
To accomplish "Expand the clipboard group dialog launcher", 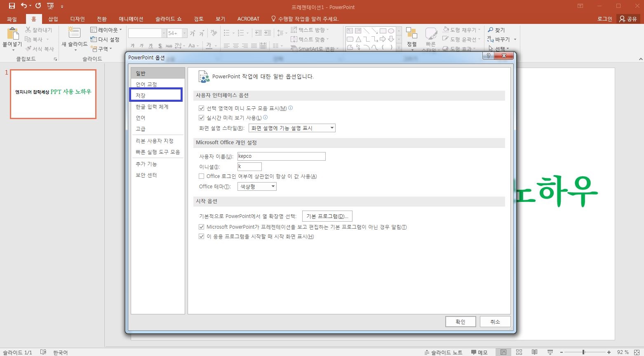I will coord(55,59).
